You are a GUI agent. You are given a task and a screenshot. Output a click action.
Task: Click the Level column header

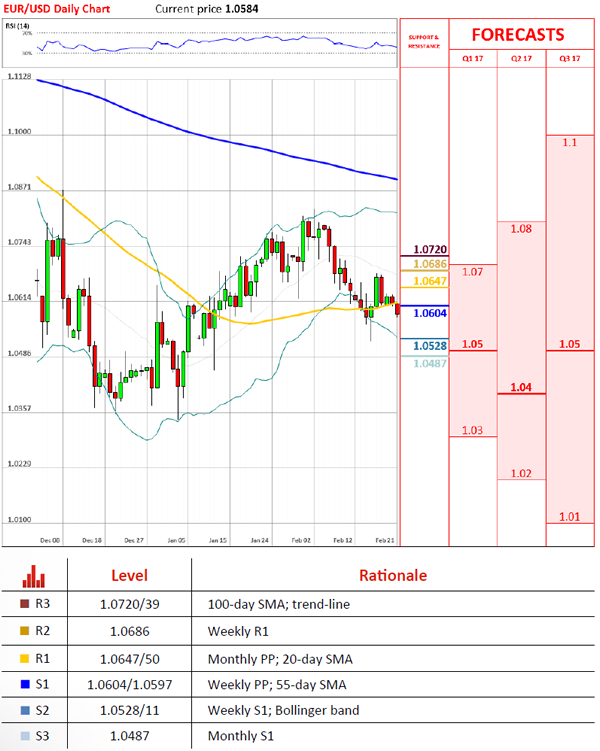129,575
